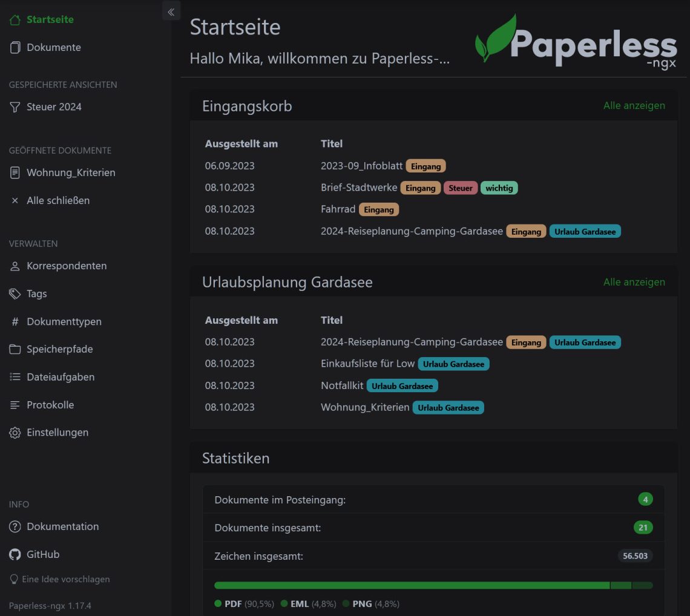Open Dokumentation via the question mark icon
The image size is (690, 616).
click(x=14, y=526)
